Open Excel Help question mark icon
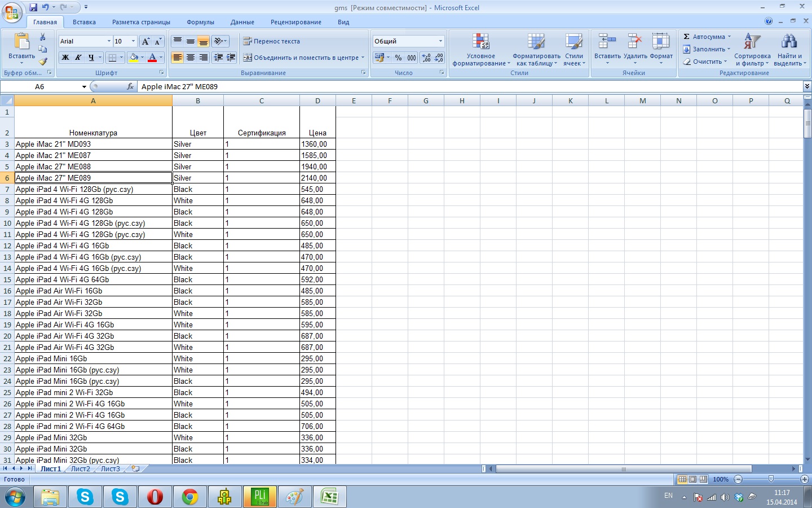This screenshot has height=508, width=812. click(x=769, y=21)
